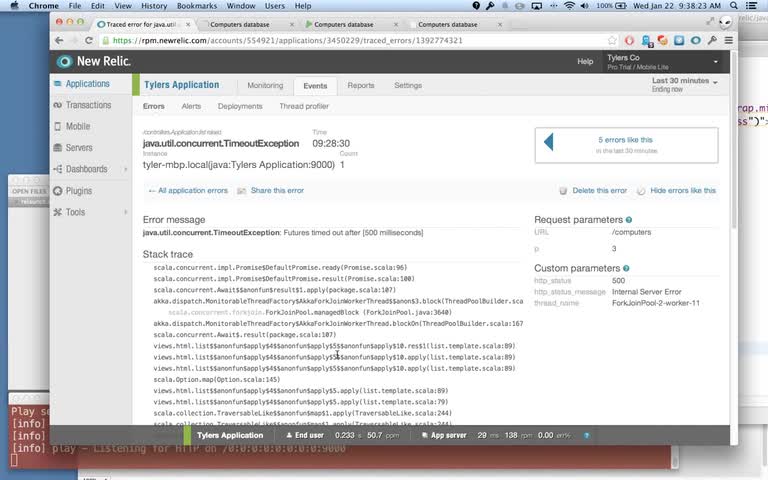Click the page vertical scrollbar
Viewport: 768px width, 480px height.
pyautogui.click(x=733, y=140)
